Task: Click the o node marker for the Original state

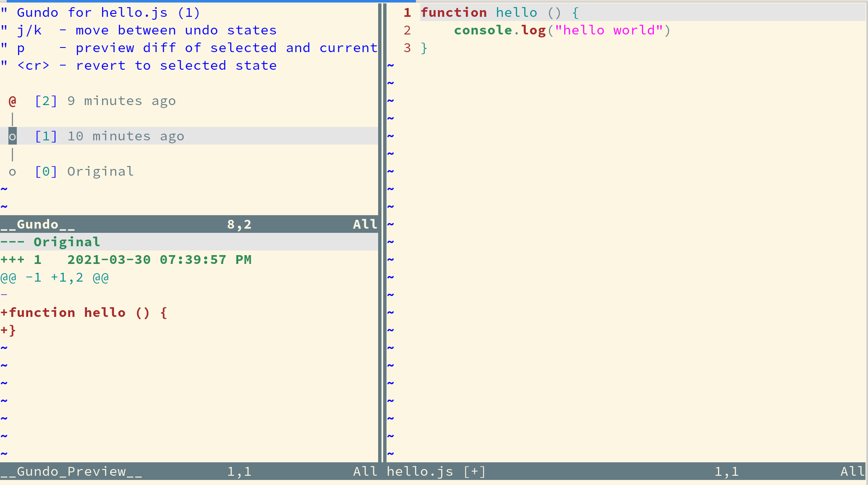Action: [12, 171]
